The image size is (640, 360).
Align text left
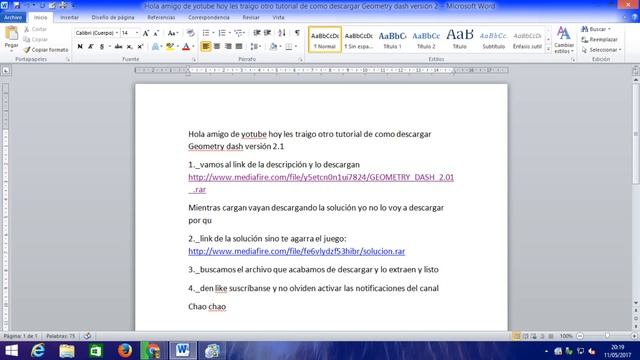(206, 47)
